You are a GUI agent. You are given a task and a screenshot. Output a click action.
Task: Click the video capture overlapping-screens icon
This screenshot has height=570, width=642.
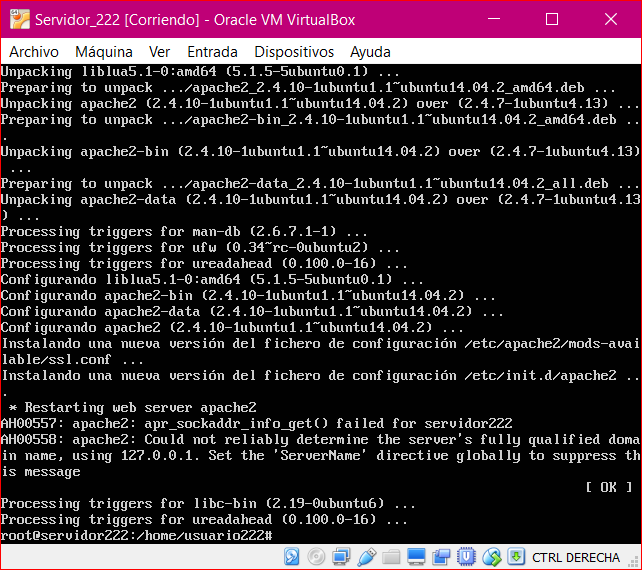(441, 557)
